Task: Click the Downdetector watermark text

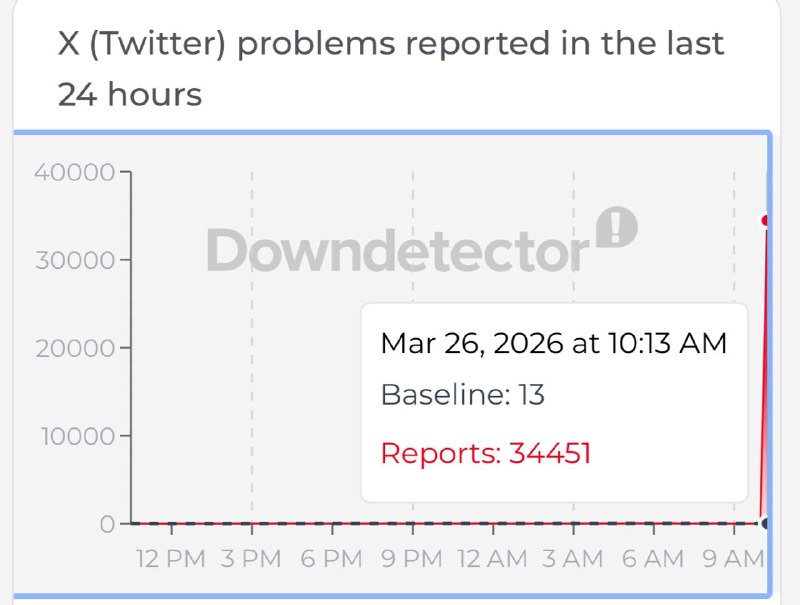Action: click(397, 250)
